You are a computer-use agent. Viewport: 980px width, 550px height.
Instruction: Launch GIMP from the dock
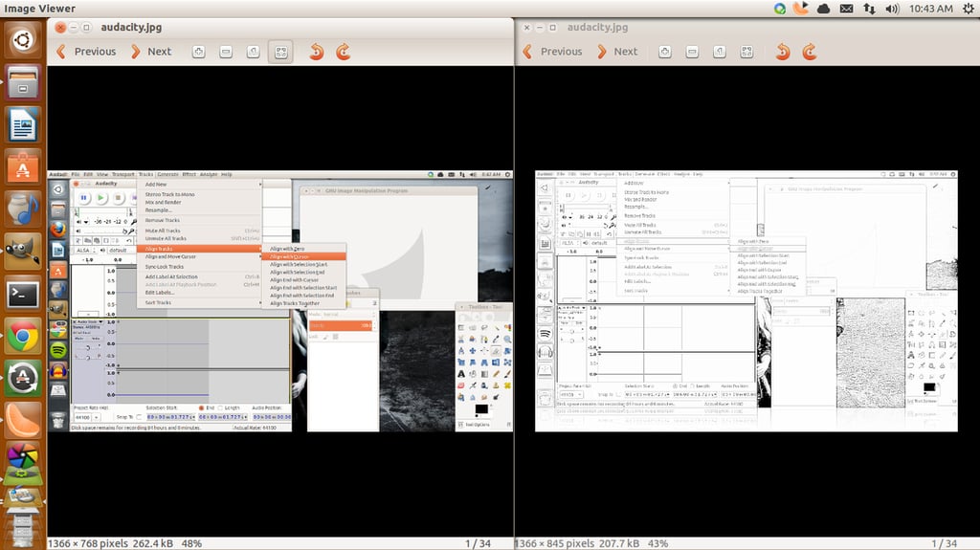pos(23,252)
